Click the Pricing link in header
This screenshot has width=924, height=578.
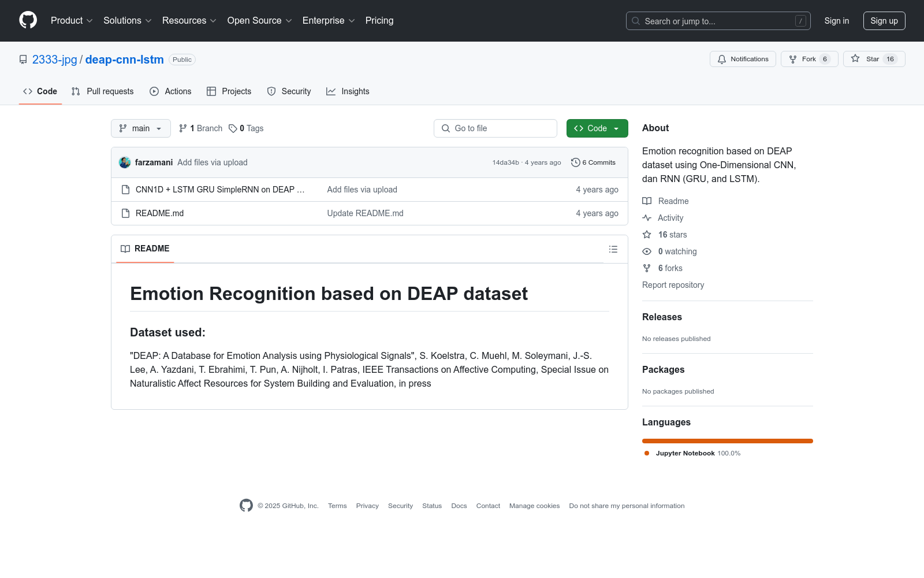point(379,20)
